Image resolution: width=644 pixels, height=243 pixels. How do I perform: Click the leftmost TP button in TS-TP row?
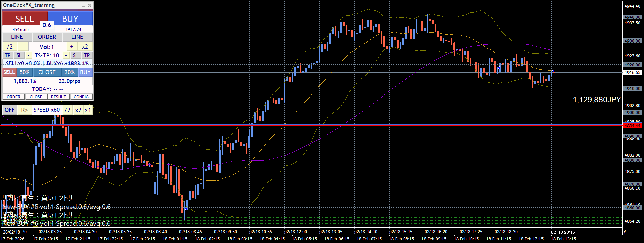pyautogui.click(x=8, y=55)
